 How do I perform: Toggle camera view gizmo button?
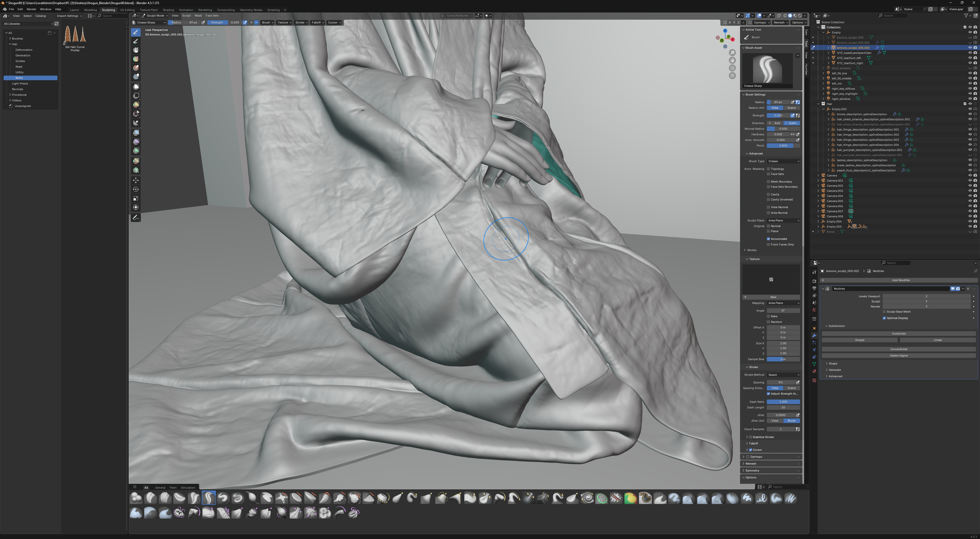(x=732, y=68)
